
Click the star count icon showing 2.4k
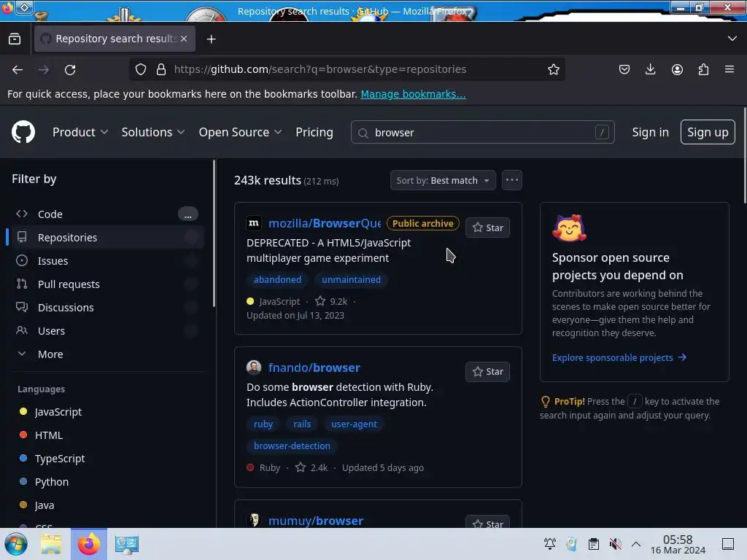tap(300, 467)
